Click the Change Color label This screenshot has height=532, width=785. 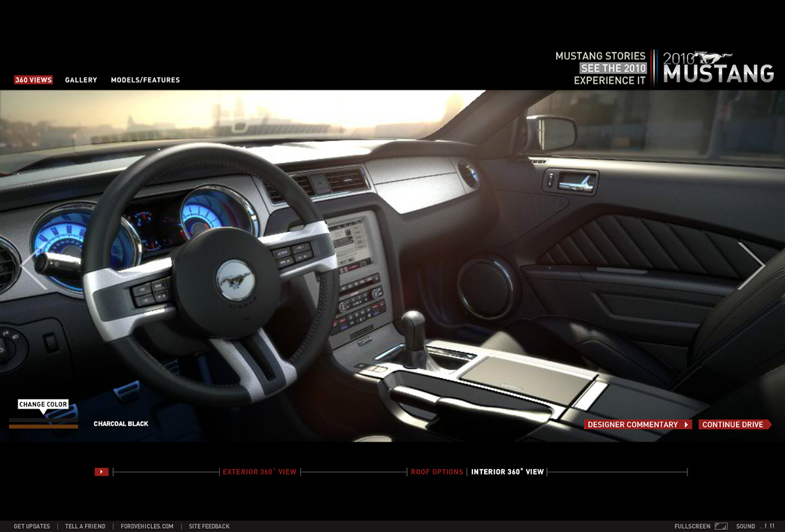(43, 404)
